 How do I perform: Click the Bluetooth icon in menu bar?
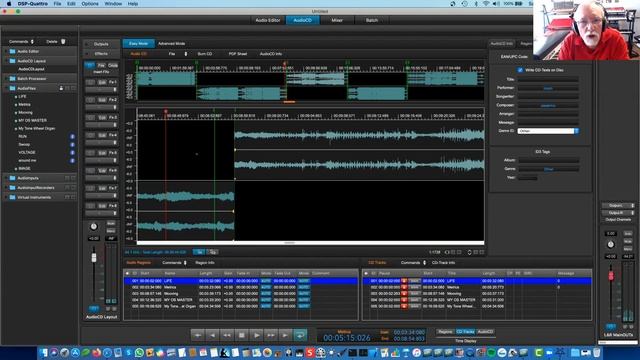[x=476, y=4]
